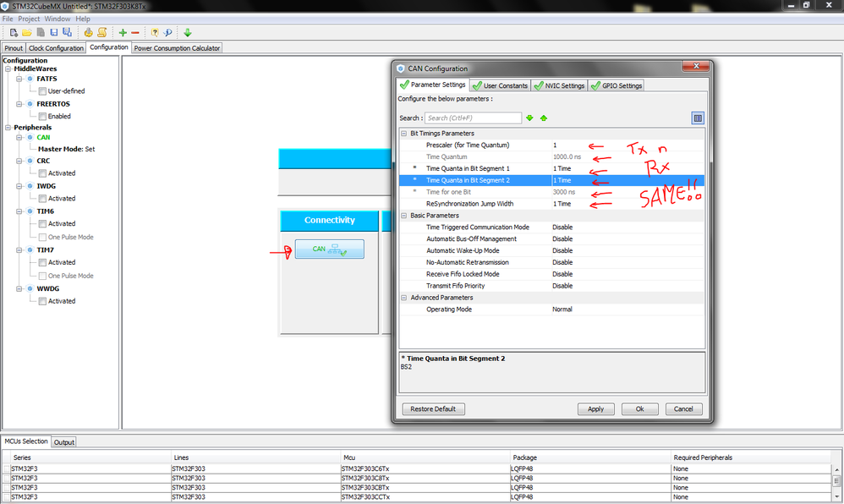Cancel the CAN Configuration dialog

pyautogui.click(x=683, y=409)
